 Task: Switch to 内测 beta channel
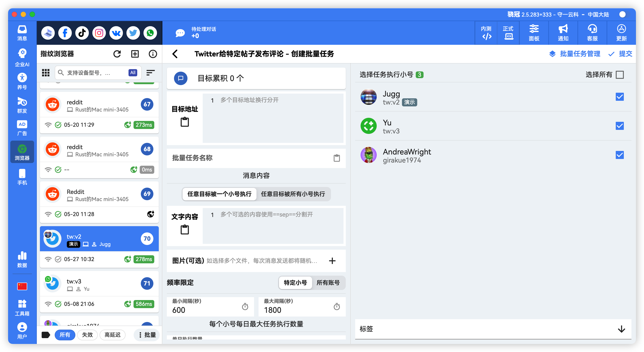(486, 33)
